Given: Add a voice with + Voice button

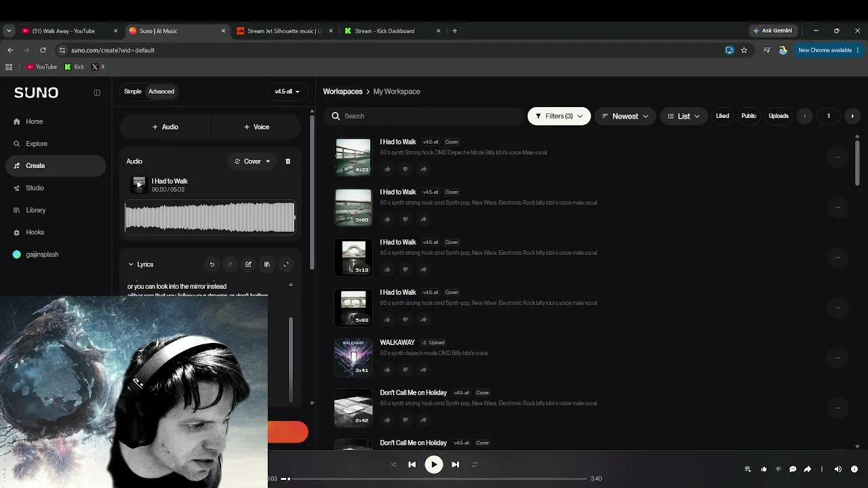Looking at the screenshot, I should [x=256, y=127].
